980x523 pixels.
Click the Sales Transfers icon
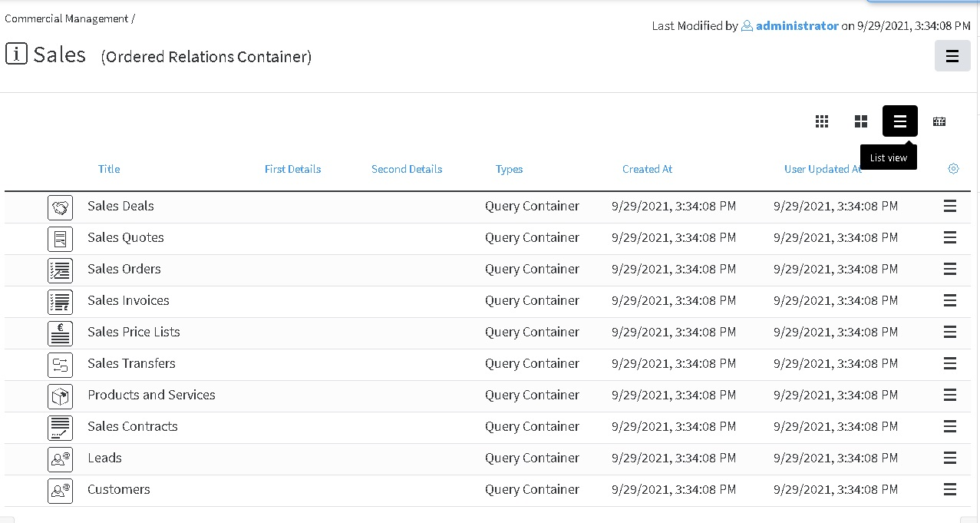pyautogui.click(x=60, y=364)
